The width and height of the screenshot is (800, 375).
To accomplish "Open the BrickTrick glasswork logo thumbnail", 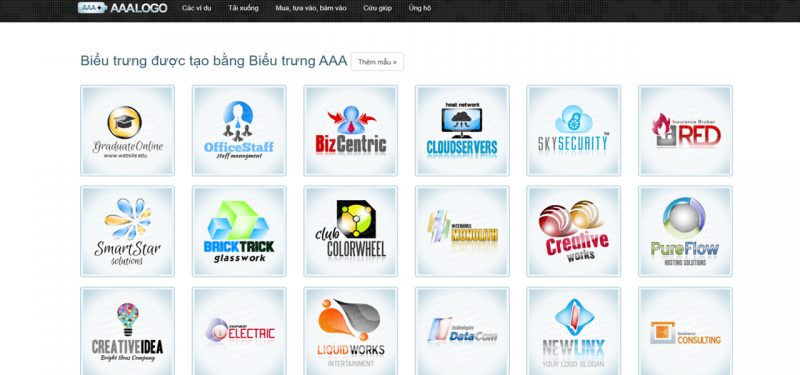I will [x=239, y=231].
